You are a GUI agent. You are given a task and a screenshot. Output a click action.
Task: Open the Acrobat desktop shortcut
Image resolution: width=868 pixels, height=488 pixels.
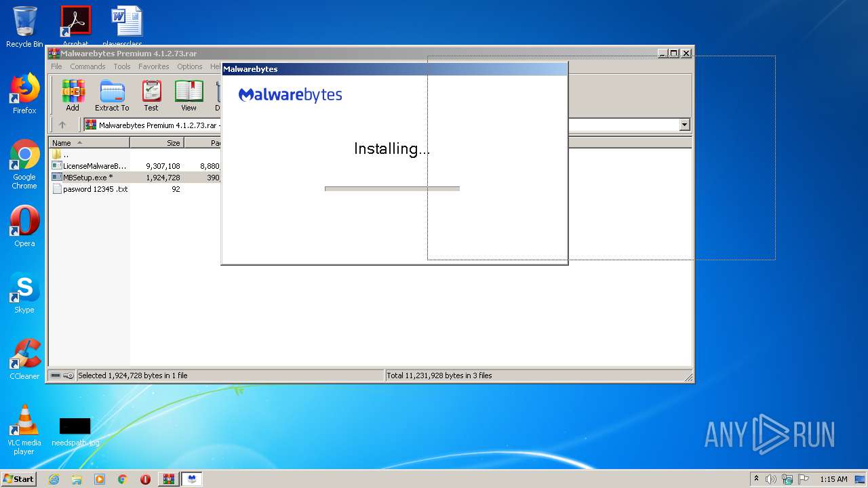pyautogui.click(x=75, y=27)
